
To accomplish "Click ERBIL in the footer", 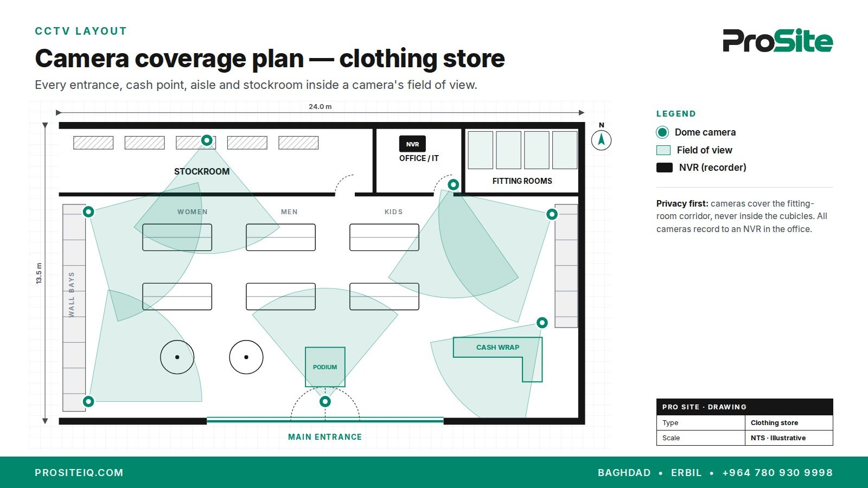I will 686,473.
